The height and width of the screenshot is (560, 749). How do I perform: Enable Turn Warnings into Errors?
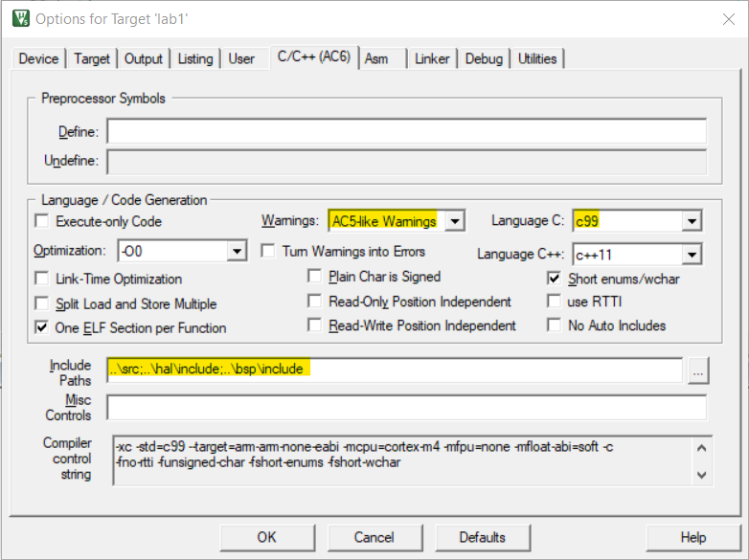[x=269, y=252]
